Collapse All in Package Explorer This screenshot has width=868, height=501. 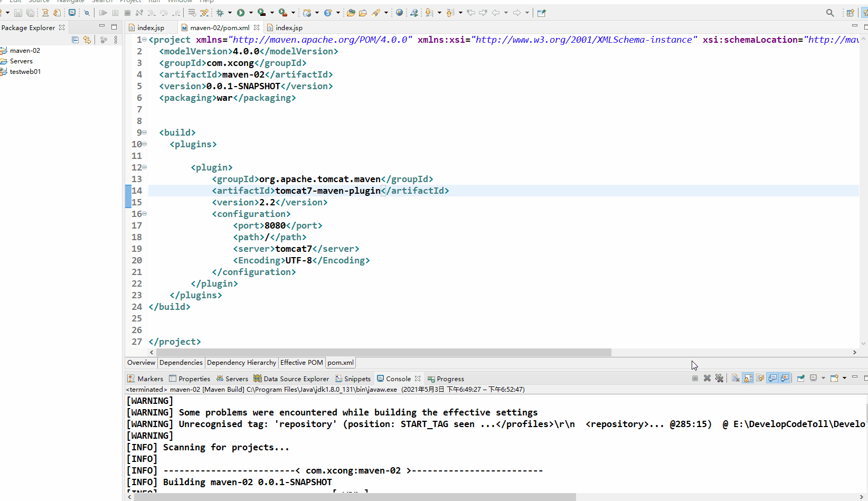[75, 40]
